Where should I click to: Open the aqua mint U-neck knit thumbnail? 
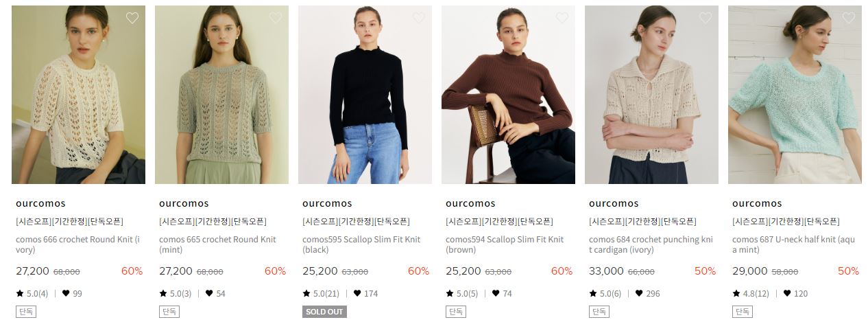[x=795, y=95]
